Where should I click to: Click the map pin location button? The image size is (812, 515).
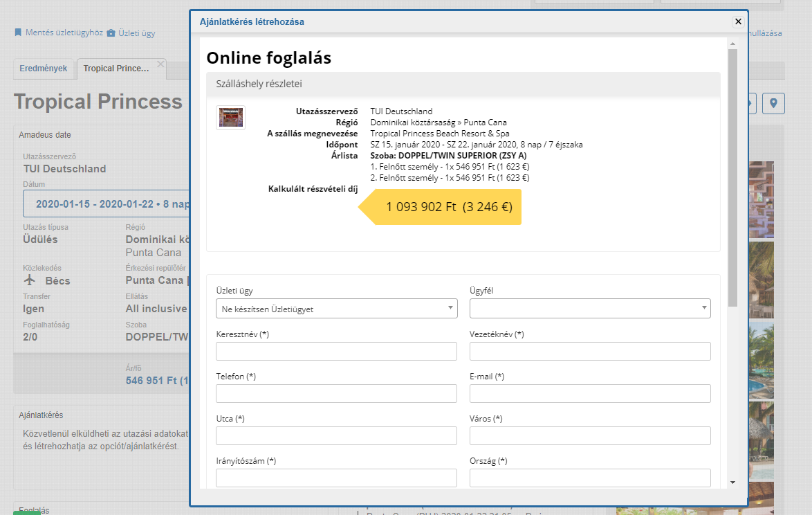click(x=773, y=103)
